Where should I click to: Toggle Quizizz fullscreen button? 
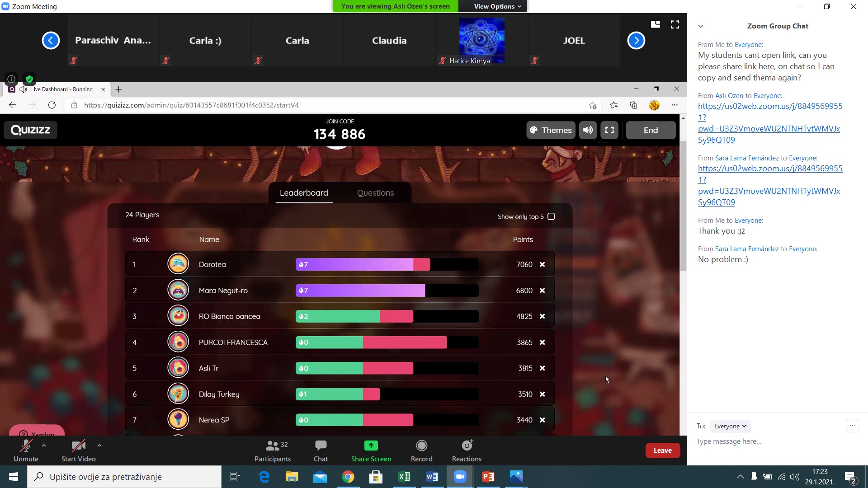[x=609, y=130]
